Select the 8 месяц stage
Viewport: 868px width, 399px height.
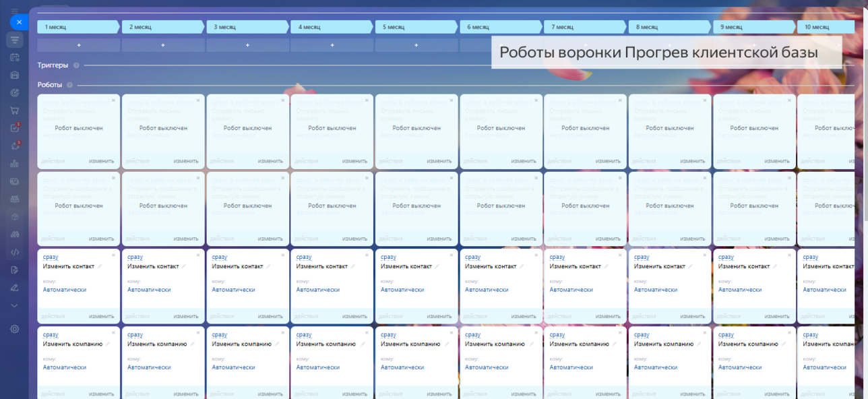(670, 27)
